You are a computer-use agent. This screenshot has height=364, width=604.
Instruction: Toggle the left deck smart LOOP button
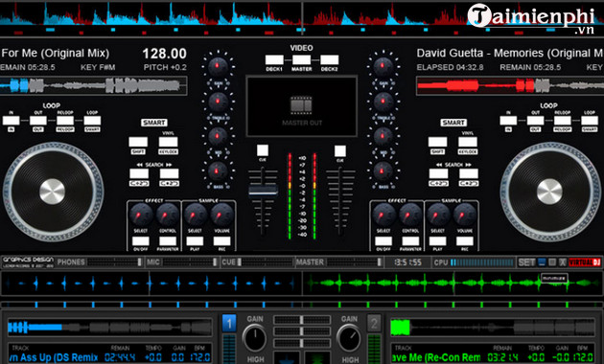(x=92, y=121)
